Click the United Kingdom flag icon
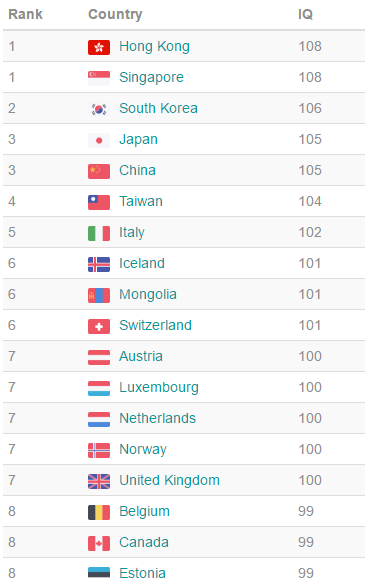This screenshot has width=365, height=579. (99, 482)
